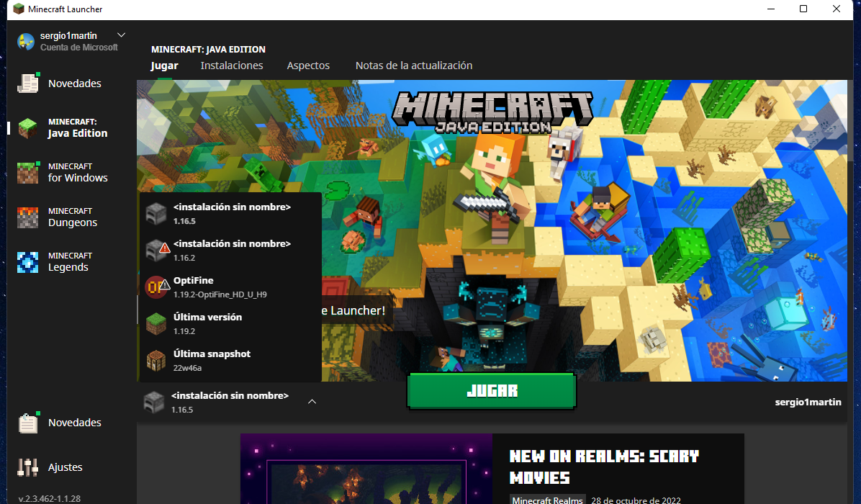
Task: Choose Última versión 1.19.2
Action: pos(230,324)
